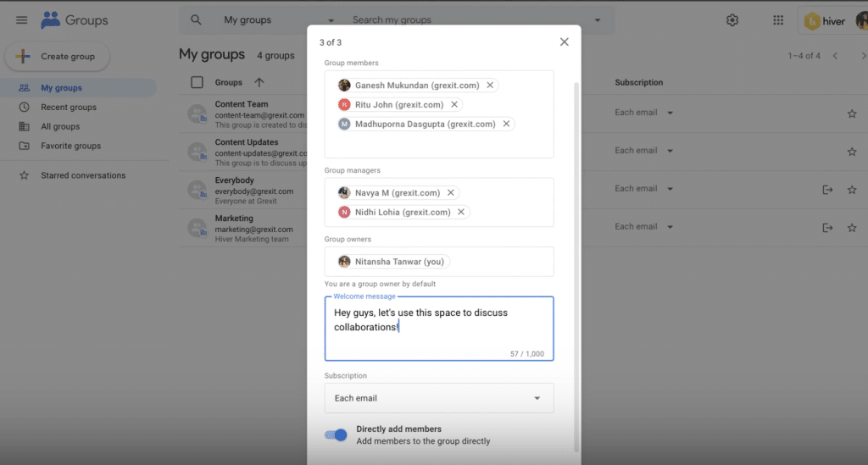The height and width of the screenshot is (465, 868).
Task: Open the main hamburger menu
Action: 21,20
